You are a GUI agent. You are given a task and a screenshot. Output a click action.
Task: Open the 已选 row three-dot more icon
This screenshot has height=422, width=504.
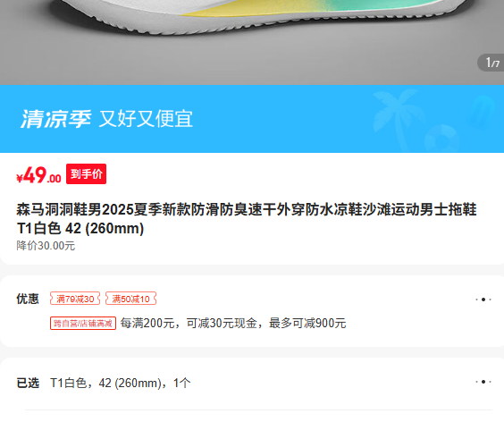pos(483,382)
